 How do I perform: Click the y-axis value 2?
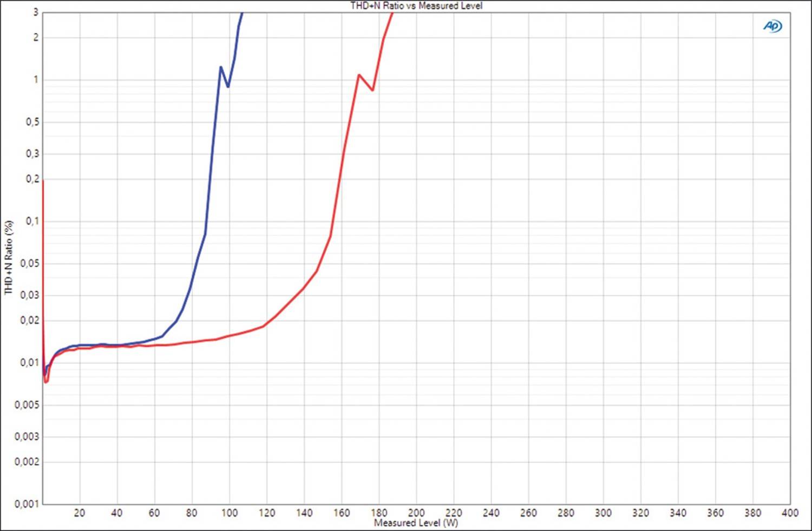[x=36, y=37]
